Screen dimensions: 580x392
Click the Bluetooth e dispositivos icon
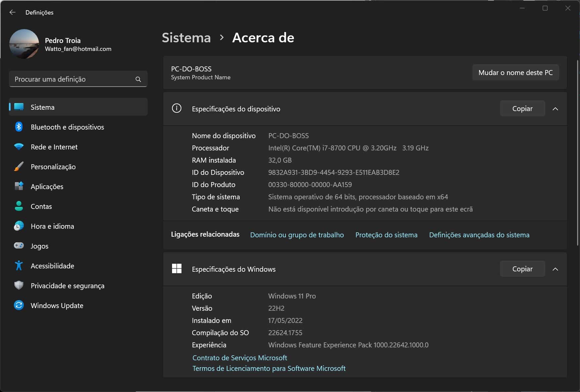point(19,127)
